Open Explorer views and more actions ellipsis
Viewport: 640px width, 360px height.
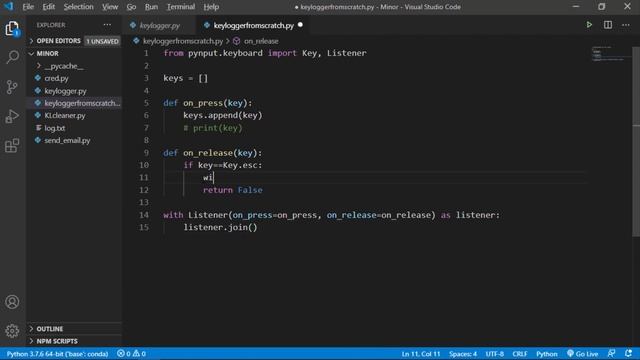[107, 25]
